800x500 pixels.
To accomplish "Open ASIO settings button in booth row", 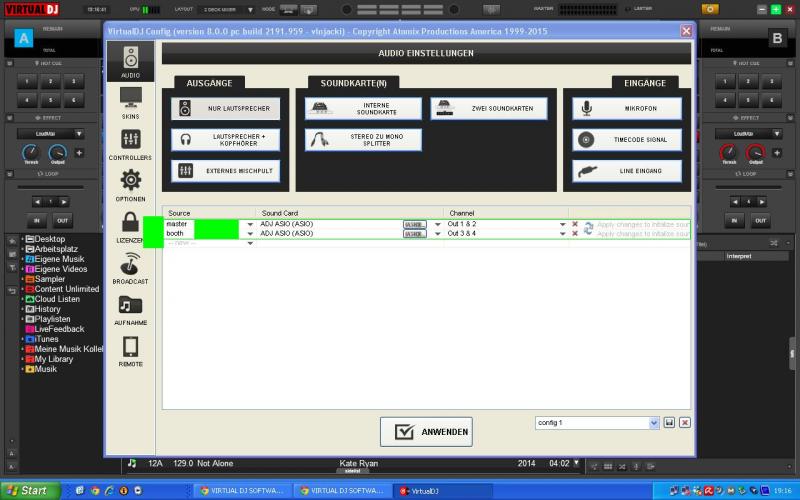I will 415,234.
